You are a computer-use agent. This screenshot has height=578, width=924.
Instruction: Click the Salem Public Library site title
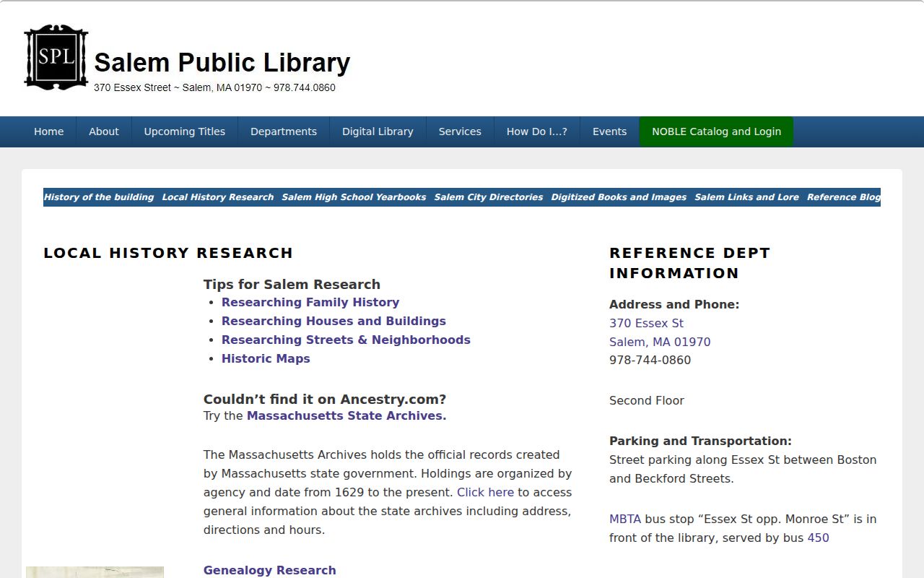coord(222,62)
